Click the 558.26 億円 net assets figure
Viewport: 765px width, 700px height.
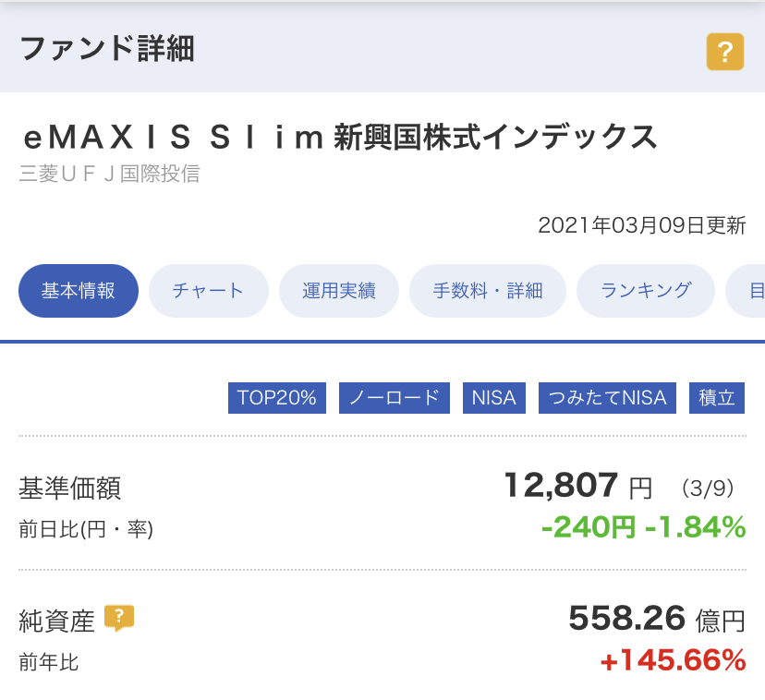(657, 619)
